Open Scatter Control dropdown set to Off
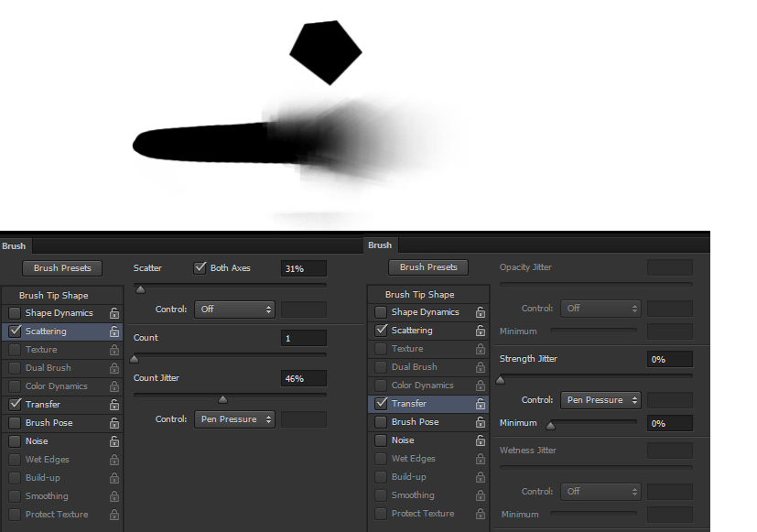Viewport: 757px width, 532px height. point(234,309)
